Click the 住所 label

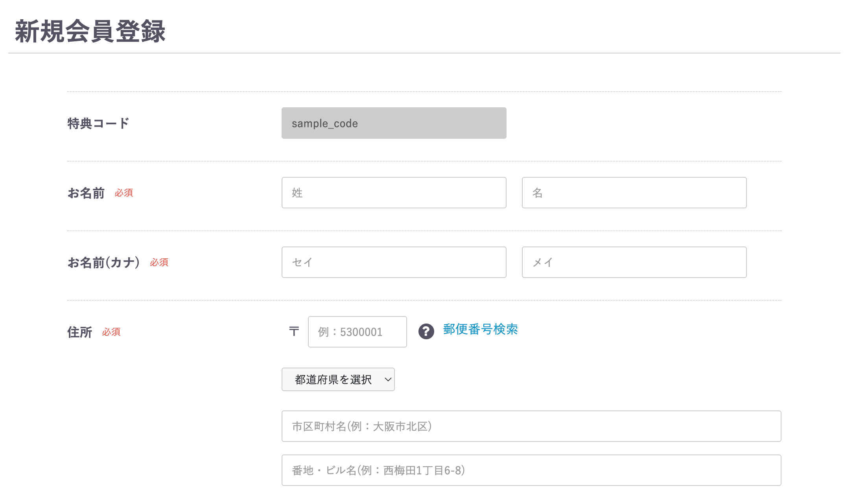point(80,332)
